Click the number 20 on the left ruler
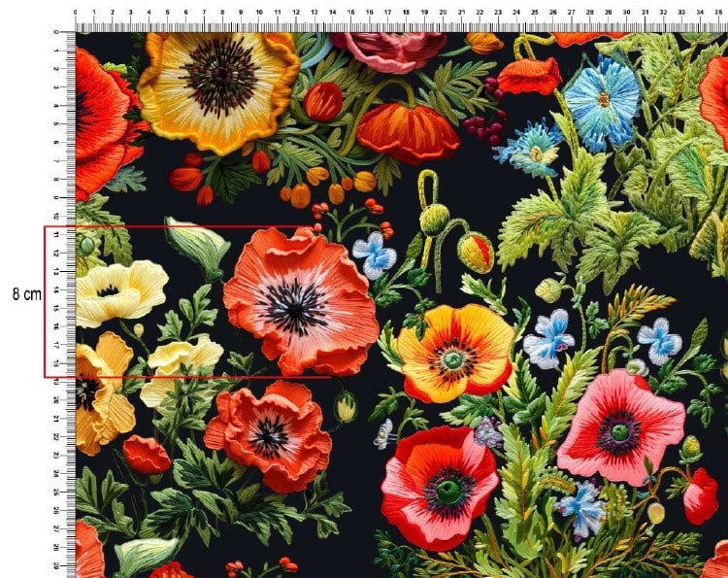Viewport: 728px width, 578px height. [x=57, y=398]
